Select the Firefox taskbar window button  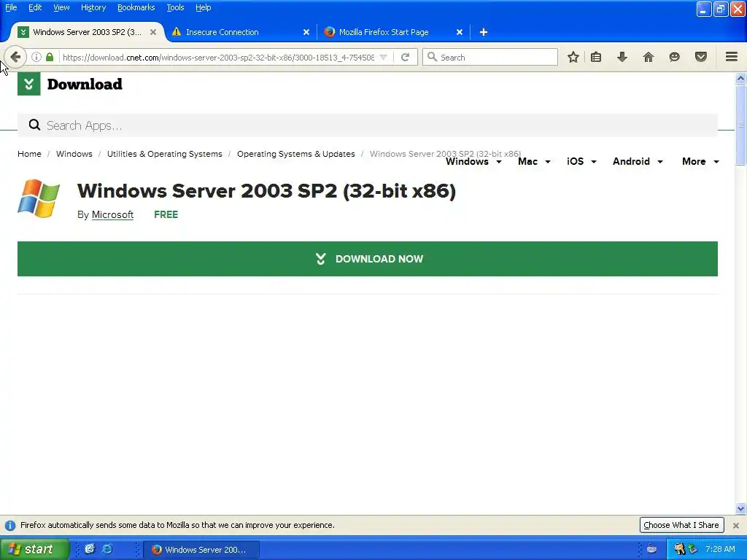201,549
